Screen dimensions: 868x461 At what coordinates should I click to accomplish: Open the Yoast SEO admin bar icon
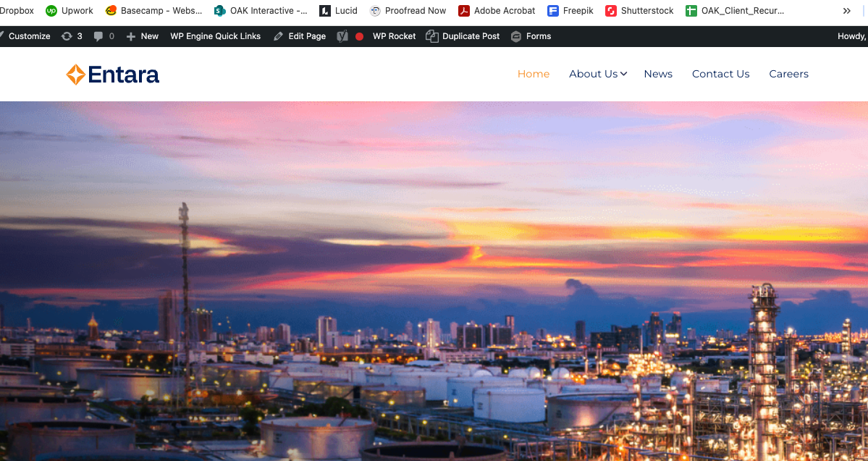[341, 35]
